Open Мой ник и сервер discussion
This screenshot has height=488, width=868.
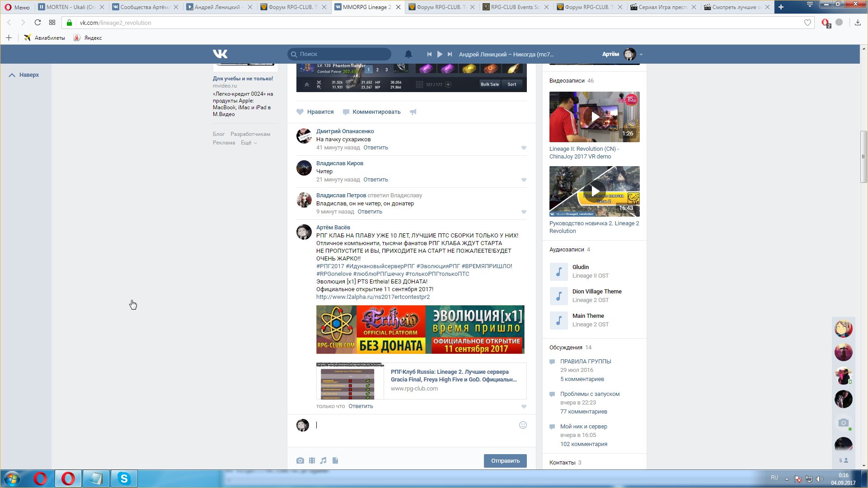[583, 427]
